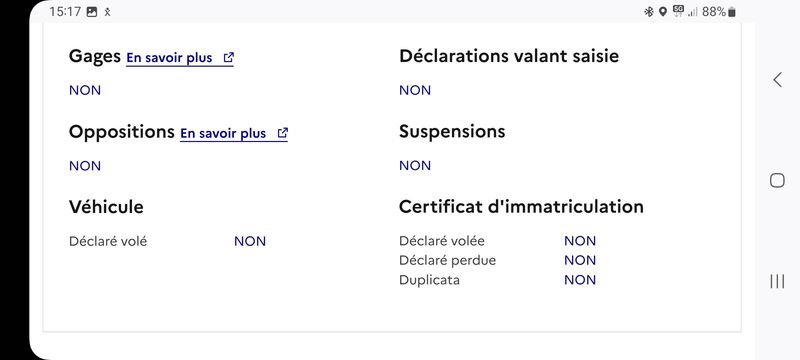
Task: Tap the signal strength bars icon
Action: 692,12
